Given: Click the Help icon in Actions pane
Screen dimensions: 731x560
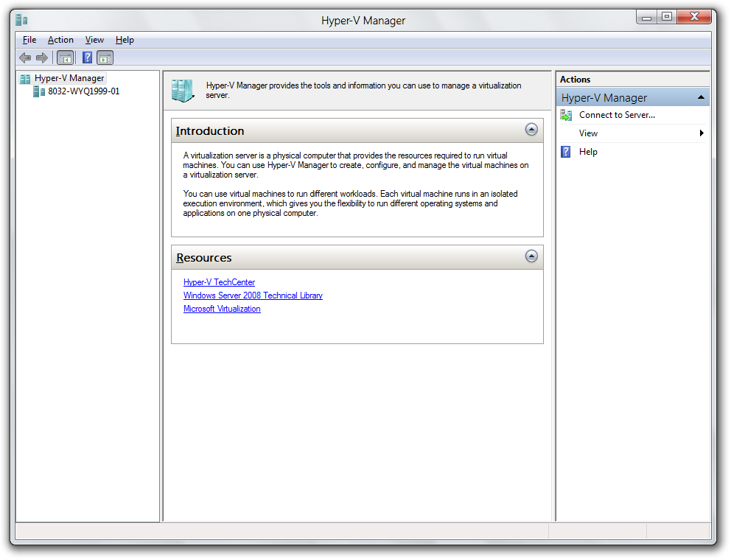Looking at the screenshot, I should pyautogui.click(x=565, y=152).
